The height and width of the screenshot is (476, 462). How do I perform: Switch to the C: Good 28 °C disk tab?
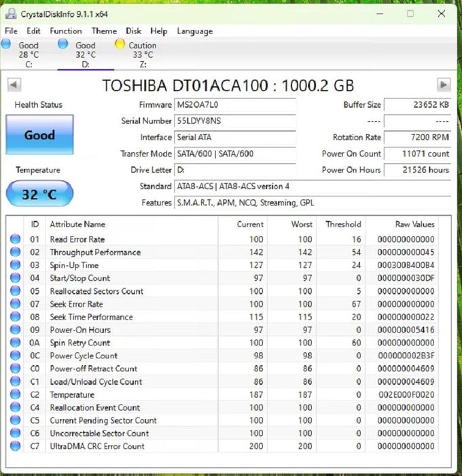[29, 54]
